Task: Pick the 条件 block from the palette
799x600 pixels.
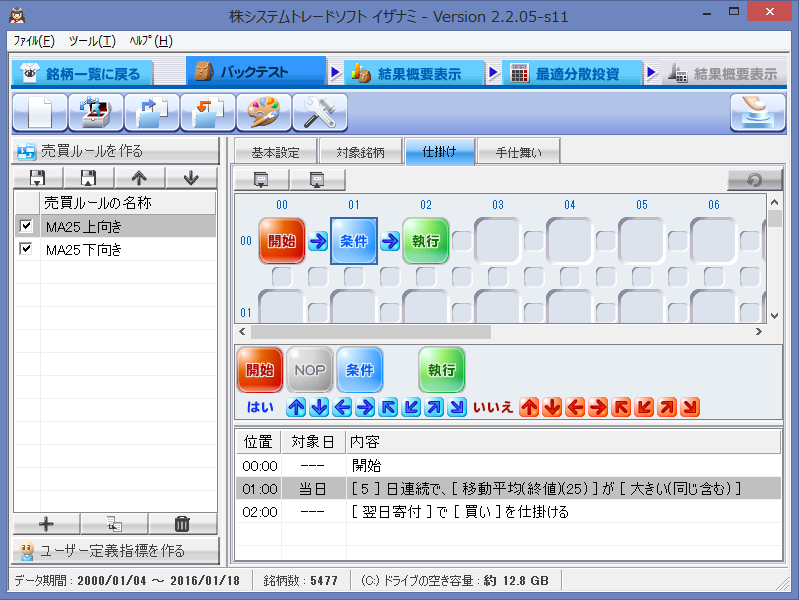Action: click(360, 370)
